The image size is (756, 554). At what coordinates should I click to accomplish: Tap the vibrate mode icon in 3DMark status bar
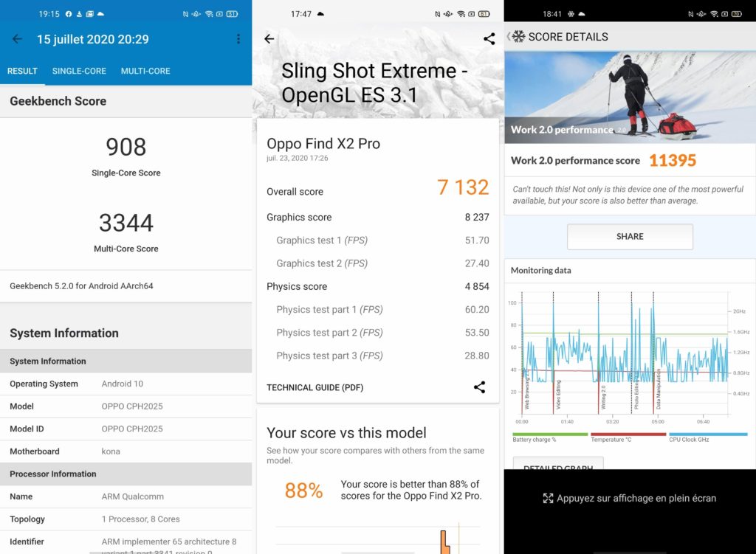tap(448, 14)
